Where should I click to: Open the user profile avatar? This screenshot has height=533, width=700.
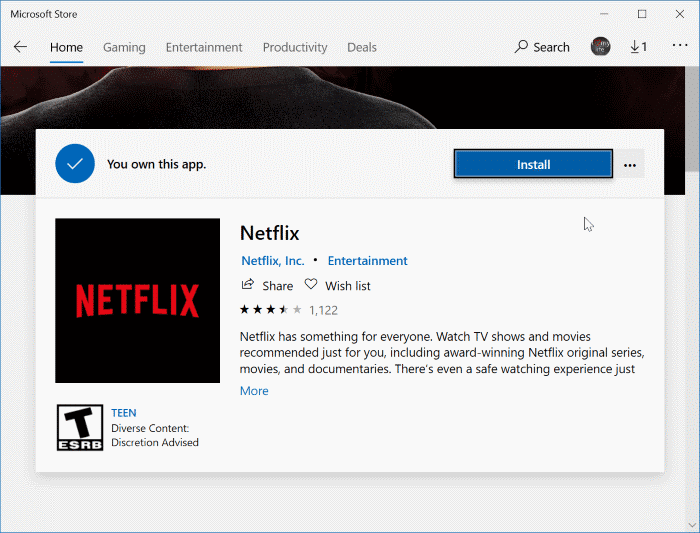tap(600, 46)
